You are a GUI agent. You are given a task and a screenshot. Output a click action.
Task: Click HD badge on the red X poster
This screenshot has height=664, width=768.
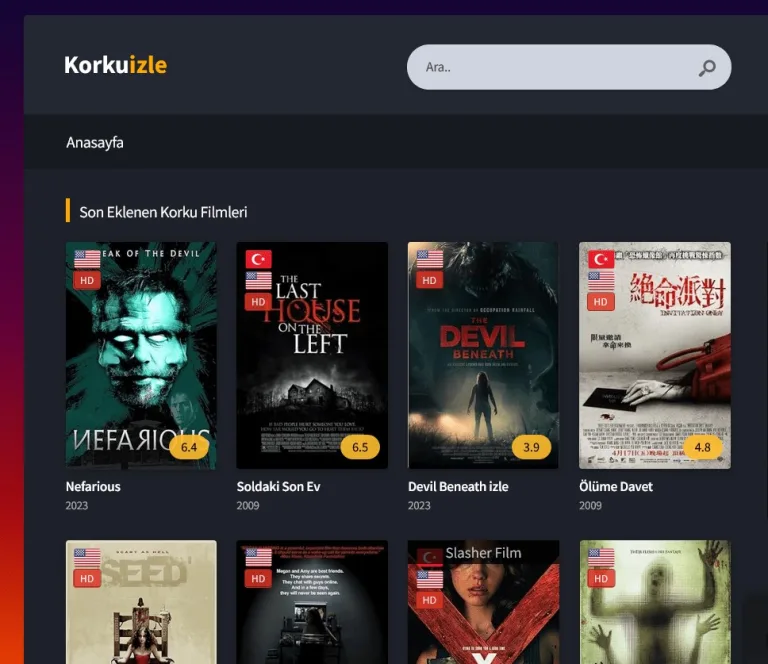(x=430, y=600)
